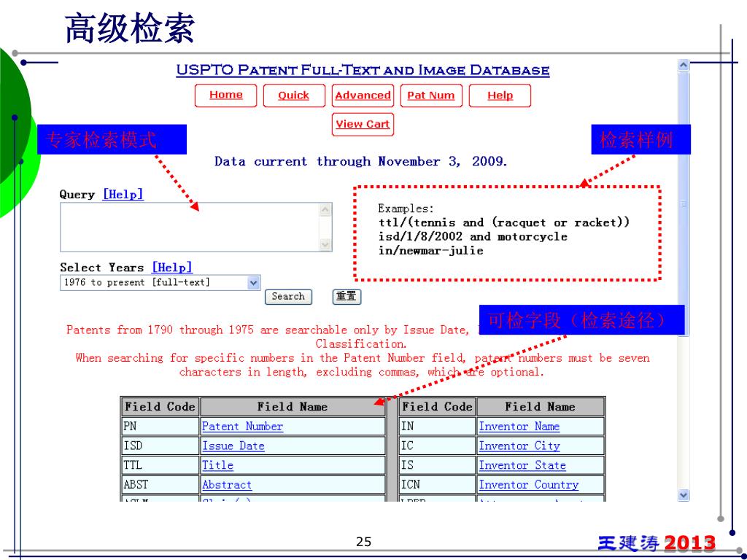Click the Query box scroll down arrow
This screenshot has height=560, width=747.
pos(325,245)
